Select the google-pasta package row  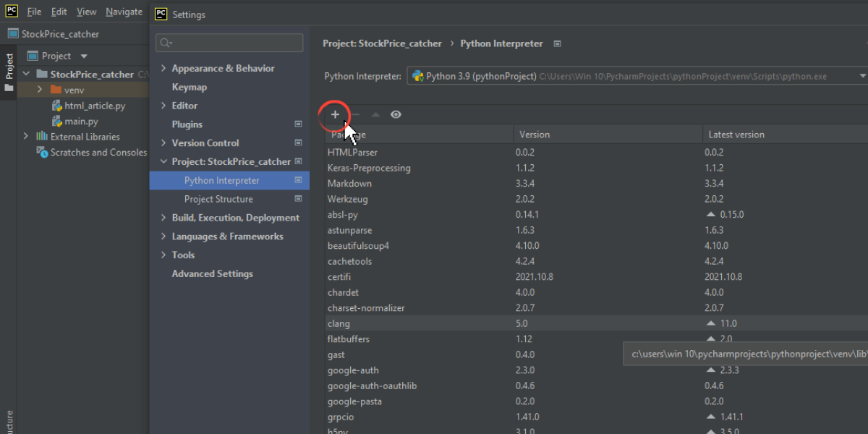tap(596, 401)
